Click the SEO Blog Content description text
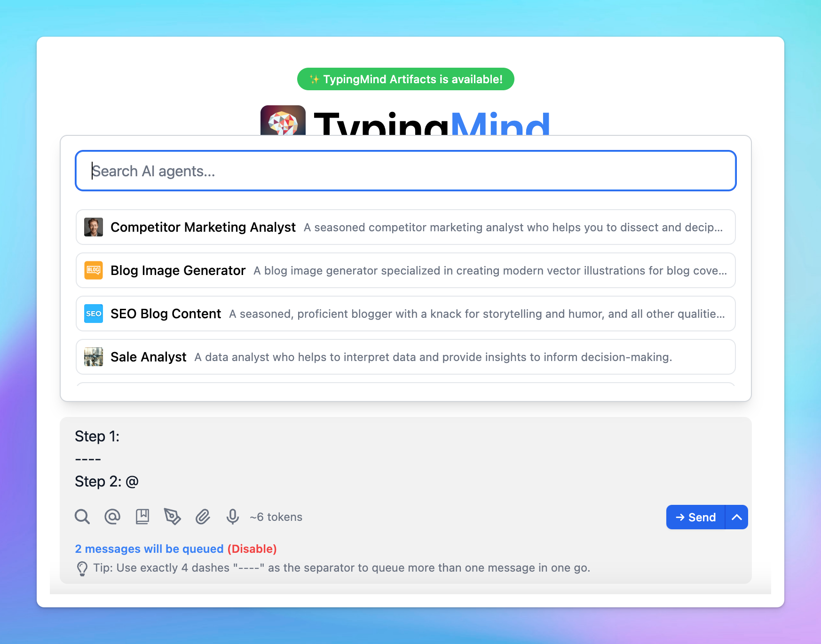 [477, 314]
